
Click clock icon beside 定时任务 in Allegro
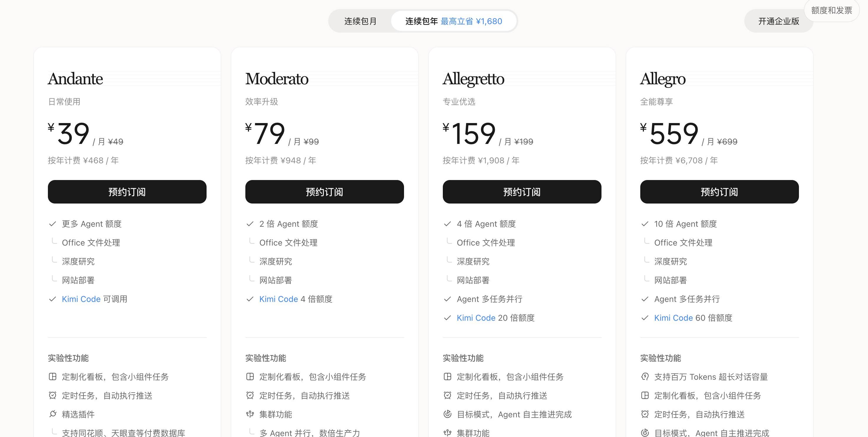point(645,414)
